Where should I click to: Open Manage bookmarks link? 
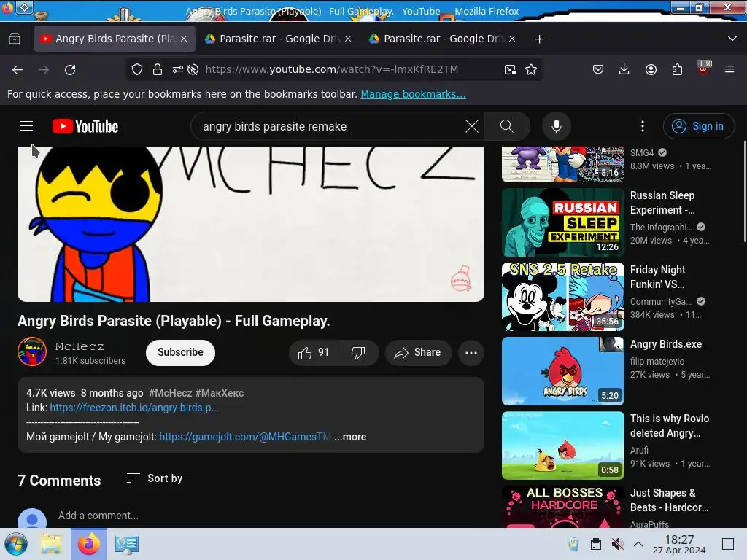(413, 94)
